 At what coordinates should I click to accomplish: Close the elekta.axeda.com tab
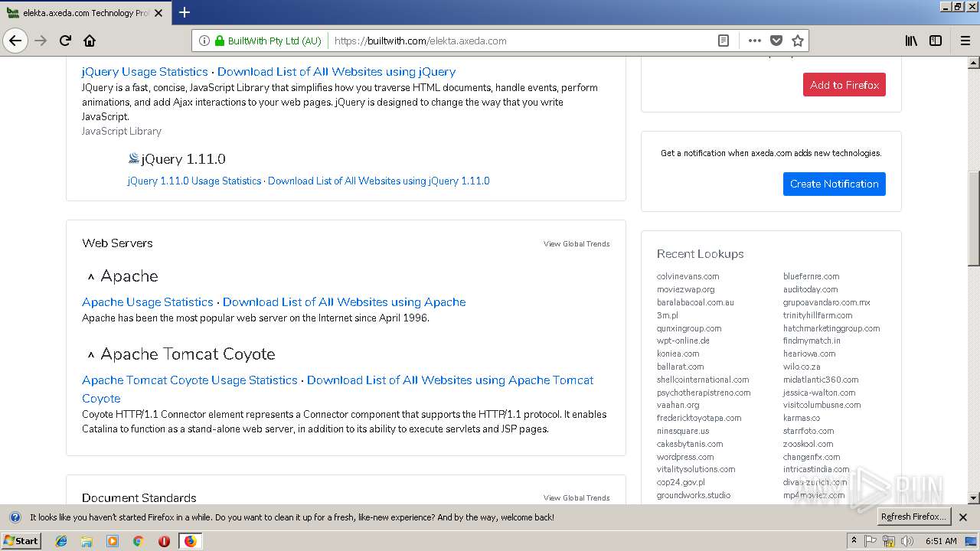(x=158, y=13)
